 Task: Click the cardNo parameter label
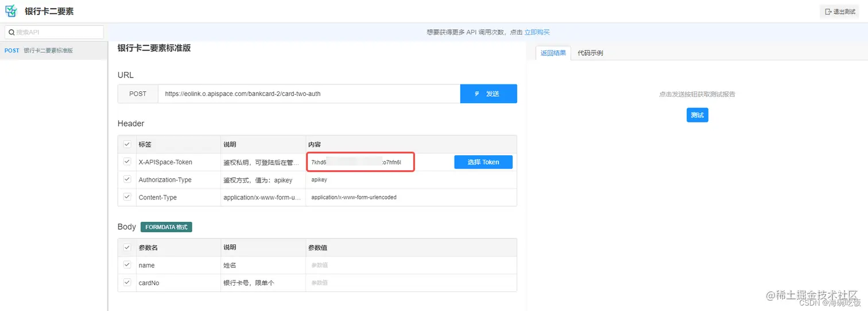(x=148, y=283)
